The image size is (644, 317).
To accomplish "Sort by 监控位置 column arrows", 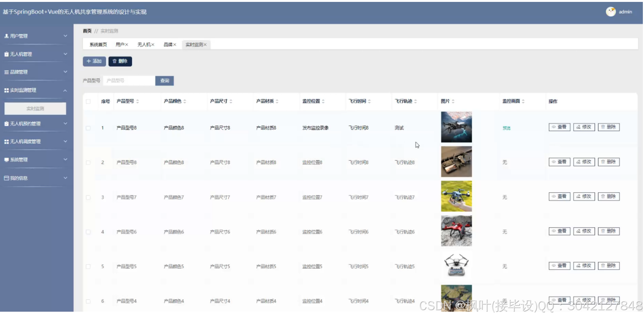I will pos(323,101).
